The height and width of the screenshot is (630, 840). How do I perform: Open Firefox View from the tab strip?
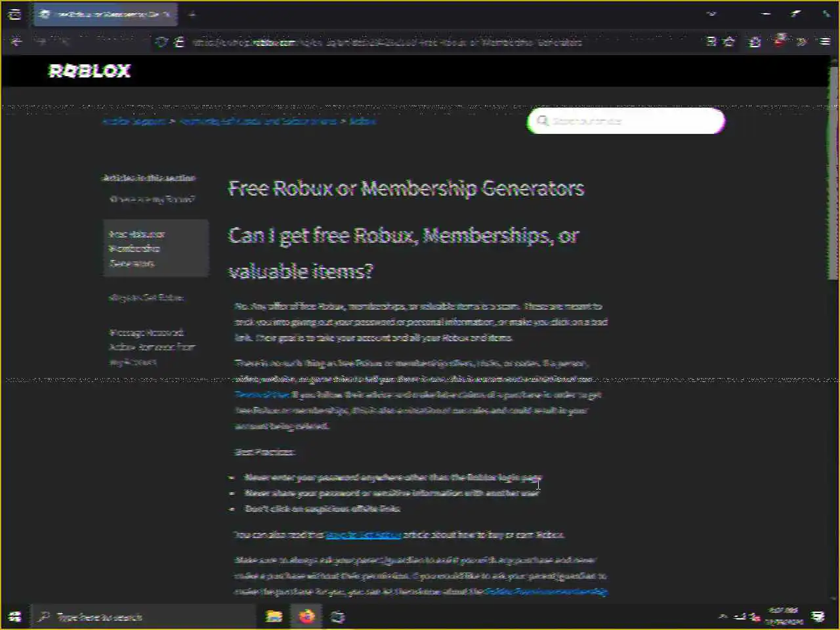[14, 14]
